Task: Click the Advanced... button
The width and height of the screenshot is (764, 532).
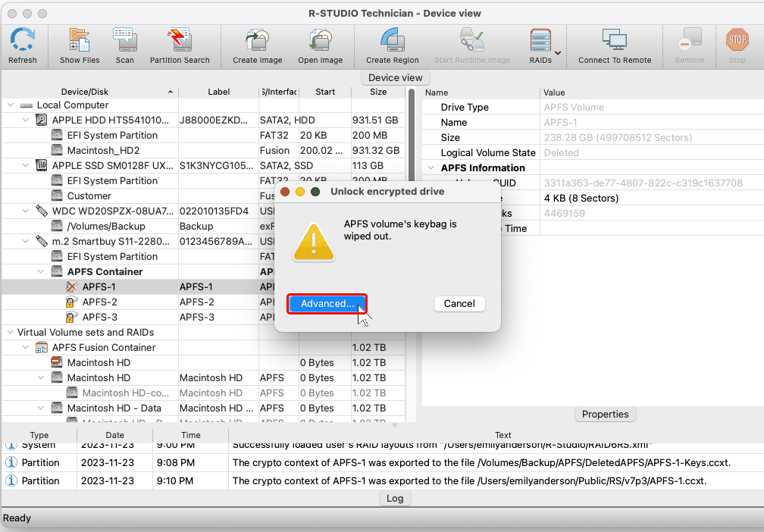Action: pos(327,303)
